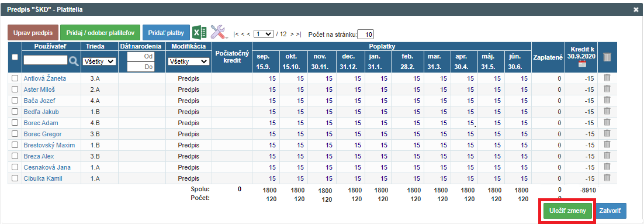Delete the Antlová Žaneta row with its trash icon
The width and height of the screenshot is (644, 224).
click(x=607, y=77)
